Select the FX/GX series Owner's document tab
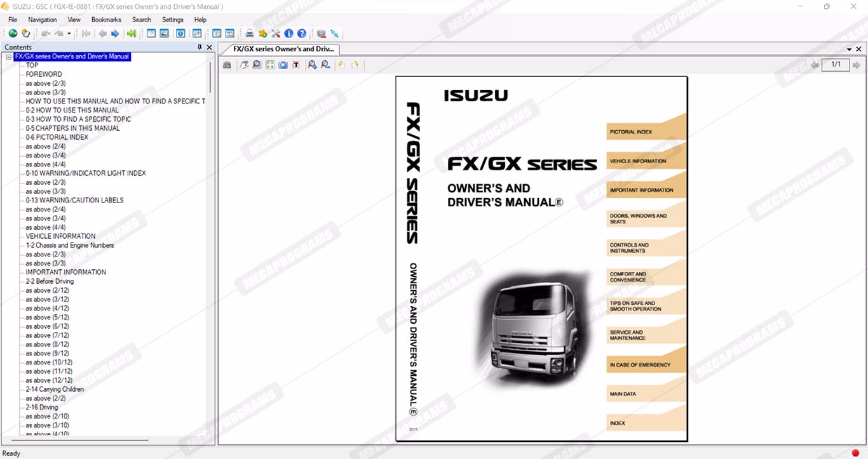 tap(282, 49)
